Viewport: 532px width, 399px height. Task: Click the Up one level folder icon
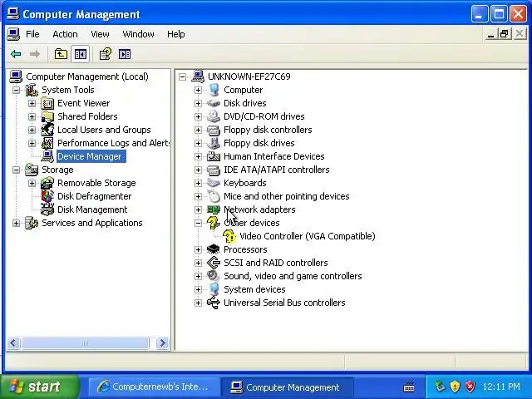click(x=61, y=54)
